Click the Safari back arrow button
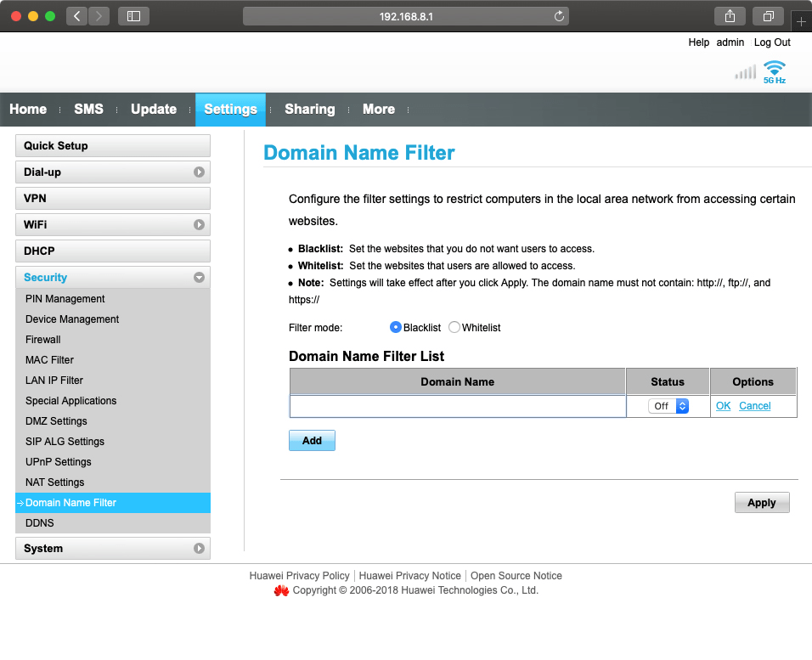The width and height of the screenshot is (812, 660). click(x=77, y=16)
